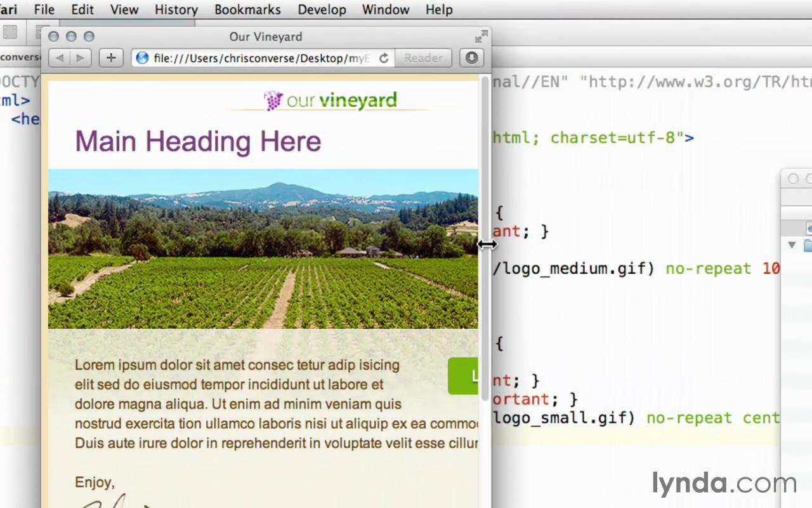Collapse the folder disclosure triangle in side panel
This screenshot has height=508, width=812.
click(x=792, y=244)
